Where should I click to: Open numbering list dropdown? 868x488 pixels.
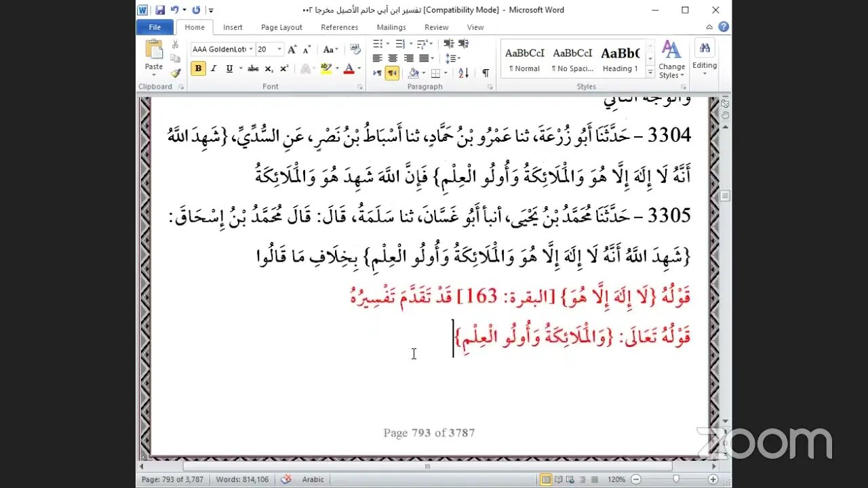tap(411, 44)
